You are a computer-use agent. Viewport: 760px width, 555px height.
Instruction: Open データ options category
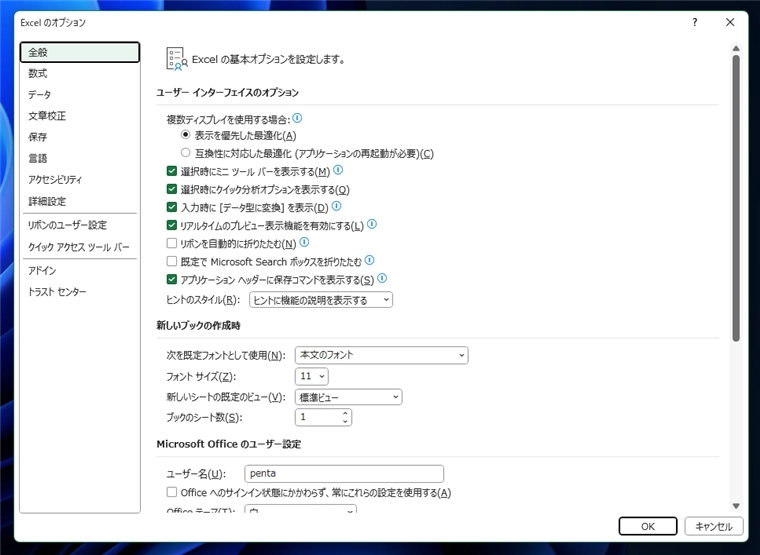(x=80, y=95)
